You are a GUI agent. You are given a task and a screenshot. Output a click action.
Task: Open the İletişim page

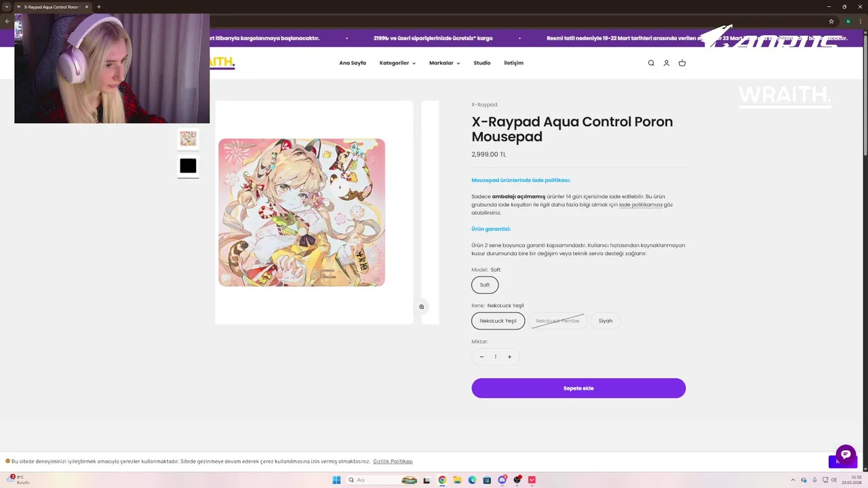pyautogui.click(x=513, y=63)
